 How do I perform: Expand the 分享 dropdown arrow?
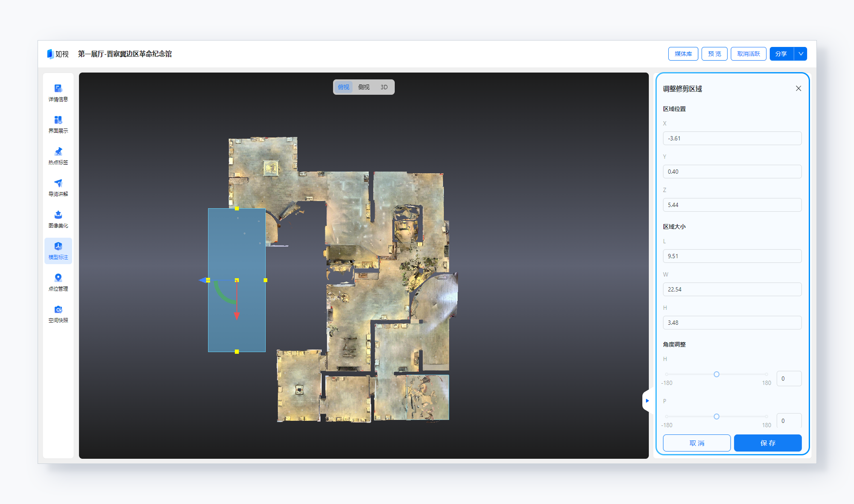pyautogui.click(x=801, y=54)
